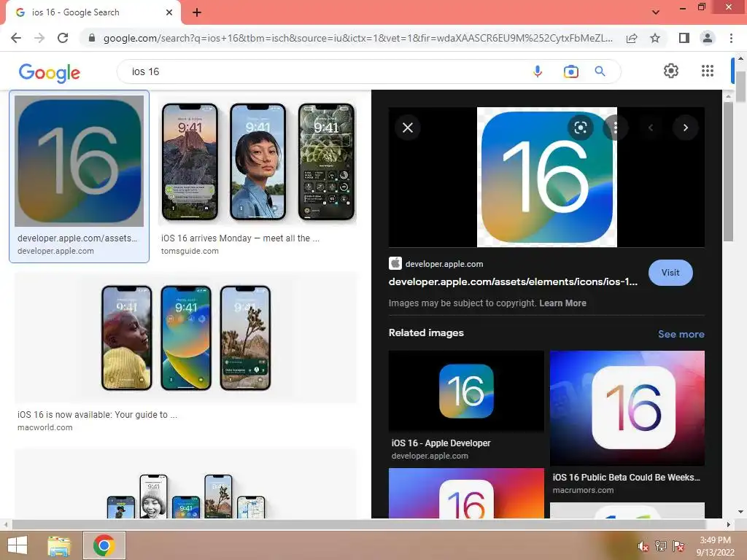Open iOS 16 Public Beta macrumors image
This screenshot has height=560, width=747.
click(x=627, y=408)
